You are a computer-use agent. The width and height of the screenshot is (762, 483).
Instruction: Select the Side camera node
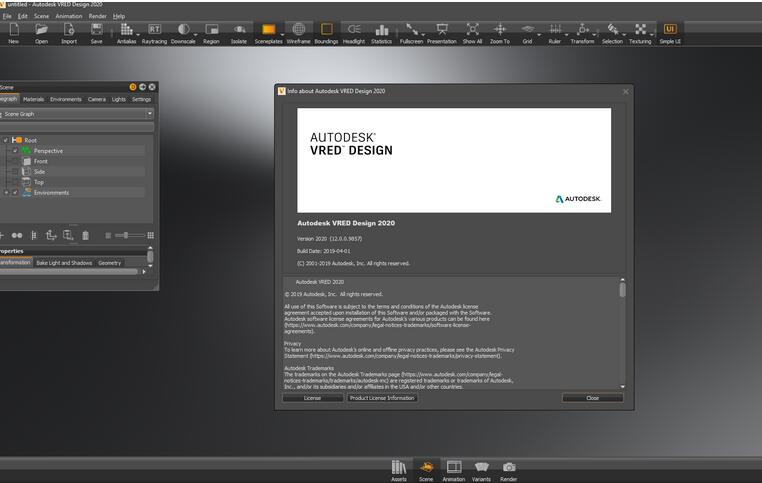click(39, 172)
